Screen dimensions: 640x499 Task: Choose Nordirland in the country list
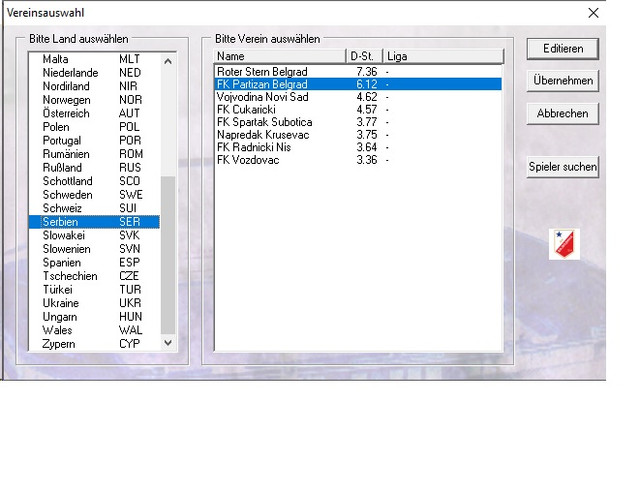click(x=94, y=86)
